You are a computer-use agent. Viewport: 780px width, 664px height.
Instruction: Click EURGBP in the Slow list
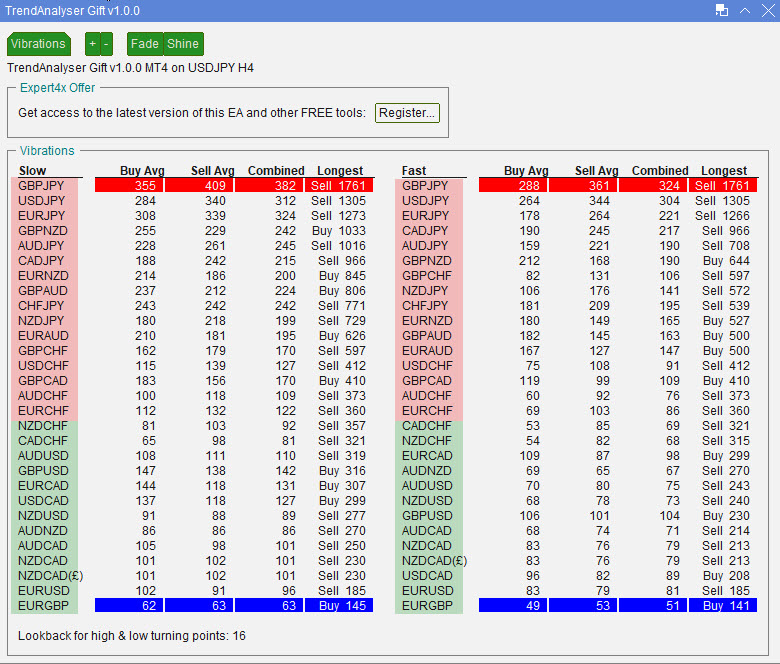43,606
